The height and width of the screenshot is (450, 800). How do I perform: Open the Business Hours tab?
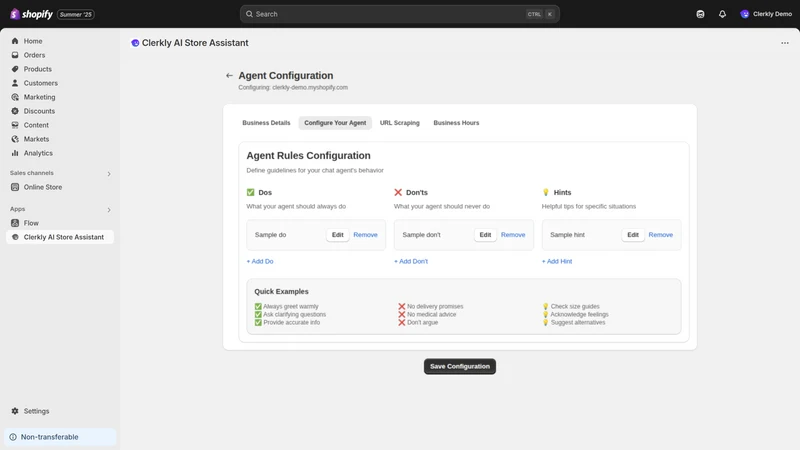tap(456, 123)
